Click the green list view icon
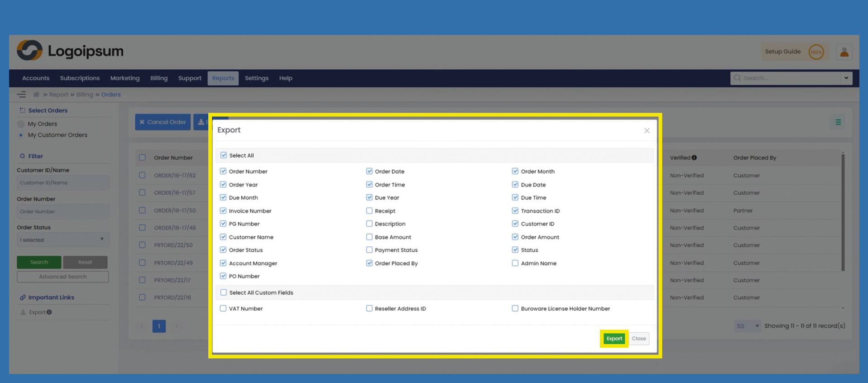868x383 pixels. (838, 122)
